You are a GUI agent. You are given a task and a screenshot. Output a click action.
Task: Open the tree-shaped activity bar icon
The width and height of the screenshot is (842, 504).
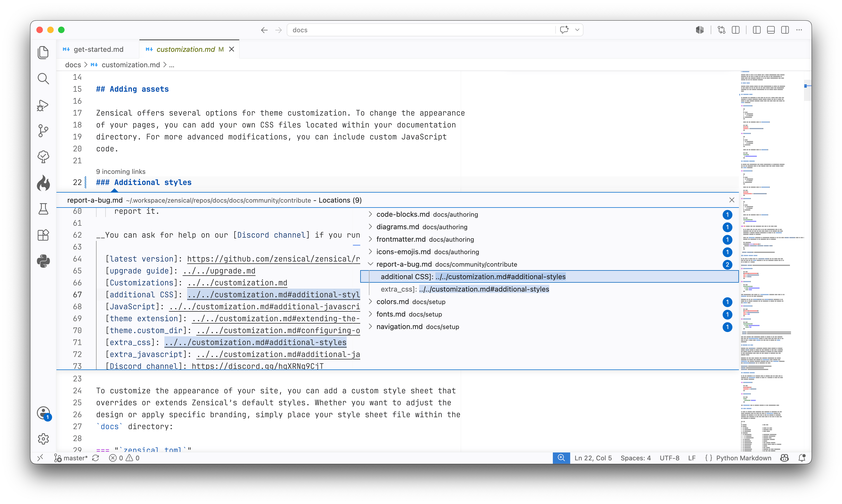(x=43, y=157)
